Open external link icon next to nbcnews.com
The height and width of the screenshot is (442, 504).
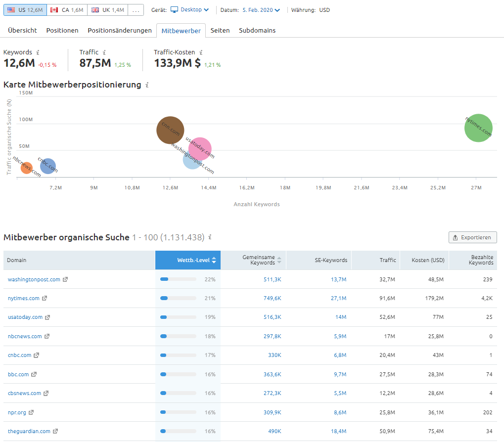[47, 336]
